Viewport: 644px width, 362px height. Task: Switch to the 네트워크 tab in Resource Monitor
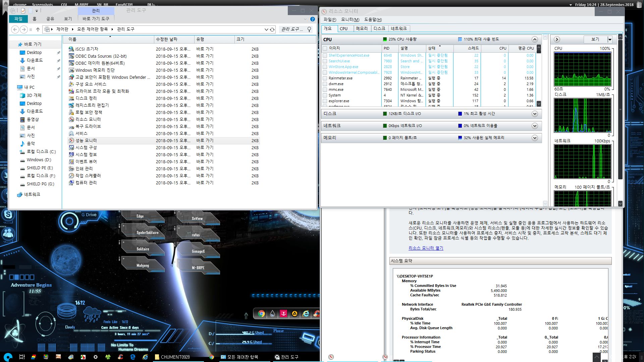[x=399, y=29]
